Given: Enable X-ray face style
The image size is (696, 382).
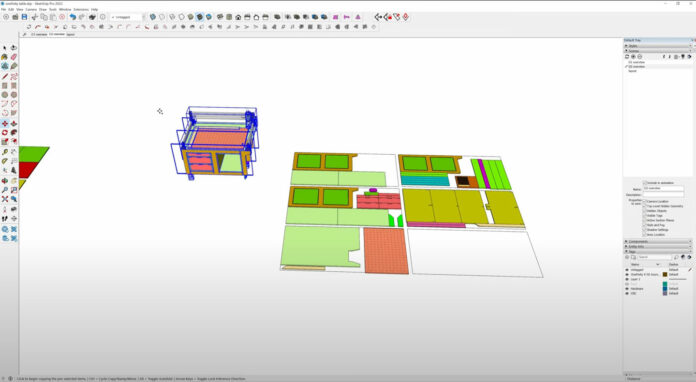Looking at the screenshot, I should coord(153,17).
